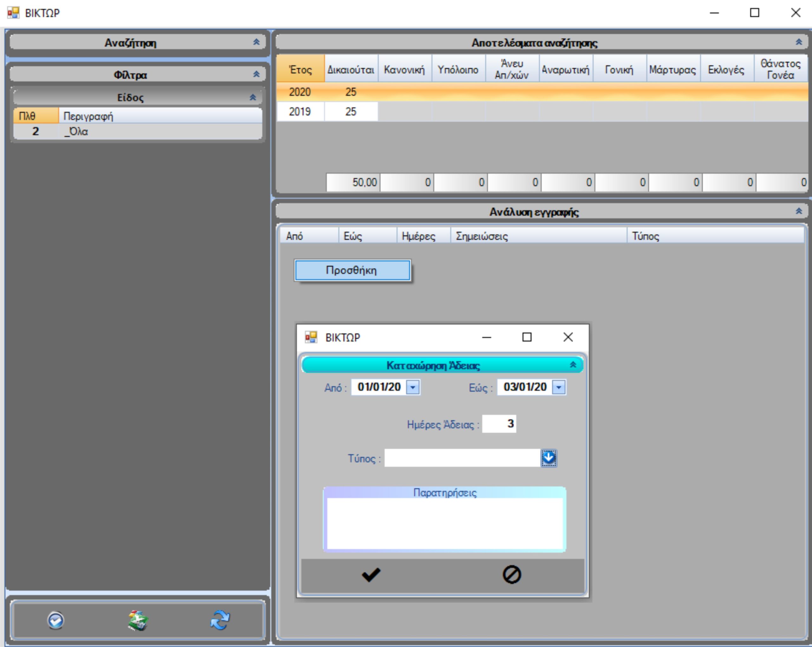Click the Υπόλοιπο column header

[x=458, y=69]
